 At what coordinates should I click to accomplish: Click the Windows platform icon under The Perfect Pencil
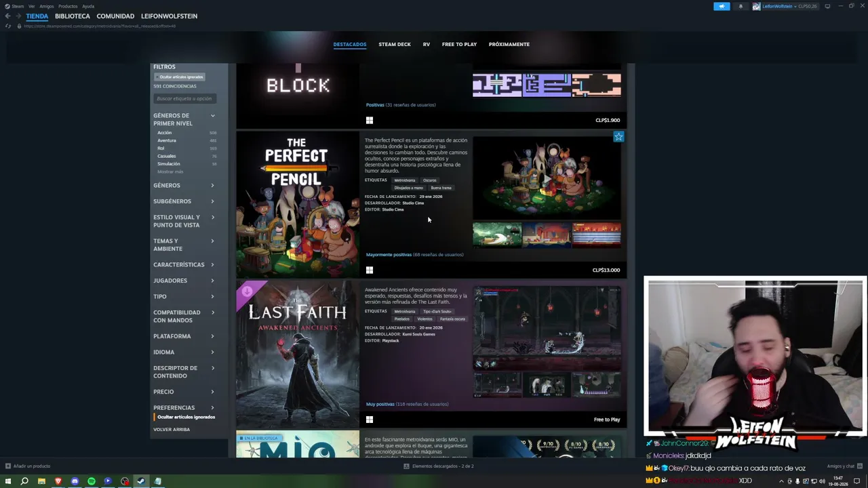[x=369, y=270]
